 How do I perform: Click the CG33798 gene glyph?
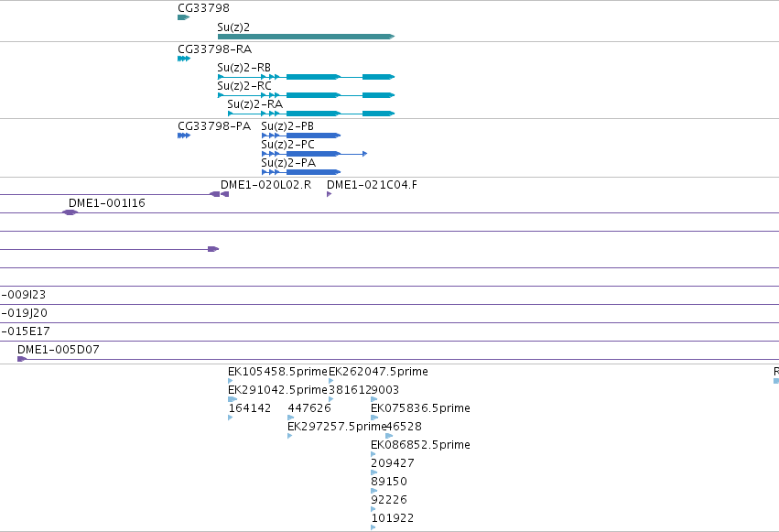(x=183, y=17)
